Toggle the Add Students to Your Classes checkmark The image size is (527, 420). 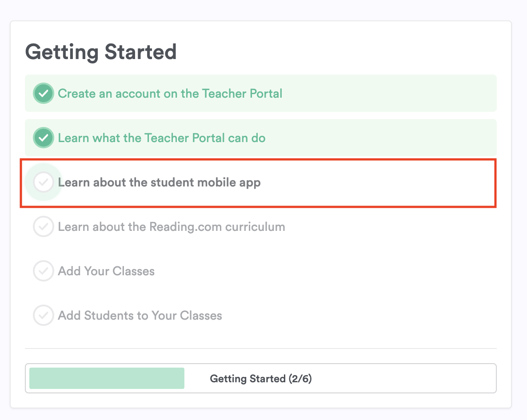click(x=43, y=316)
